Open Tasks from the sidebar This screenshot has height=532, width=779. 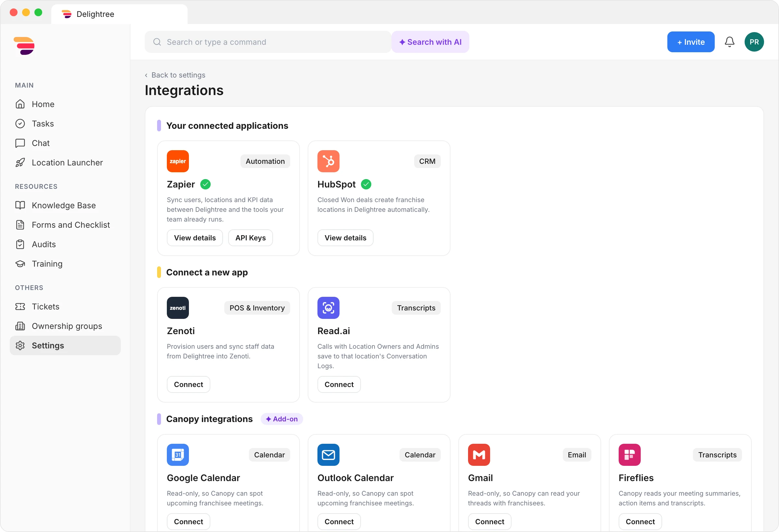point(65,124)
